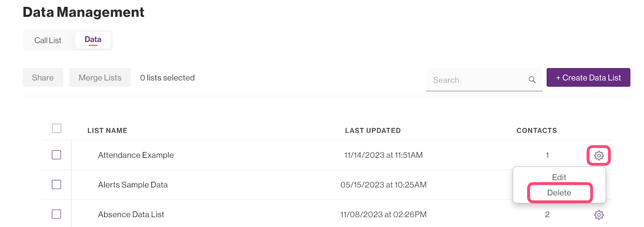Open gear settings for Attendance Example
Image resolution: width=644 pixels, height=227 pixels.
(599, 156)
